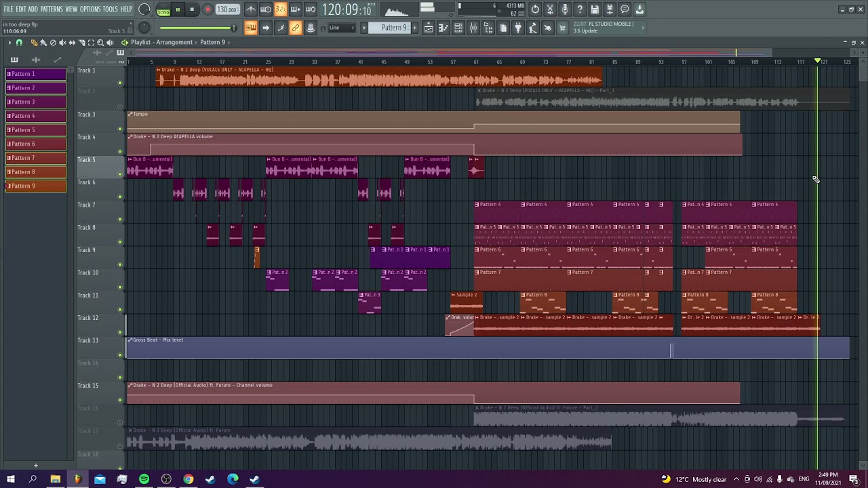Click the microphone one-click recording icon
The width and height of the screenshot is (868, 488).
click(565, 9)
